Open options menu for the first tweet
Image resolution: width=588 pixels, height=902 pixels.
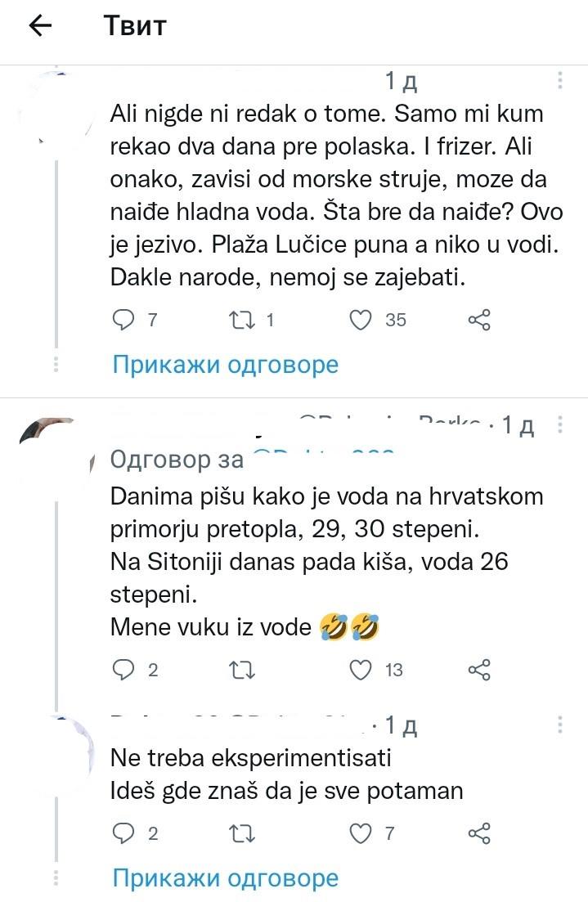click(x=560, y=80)
